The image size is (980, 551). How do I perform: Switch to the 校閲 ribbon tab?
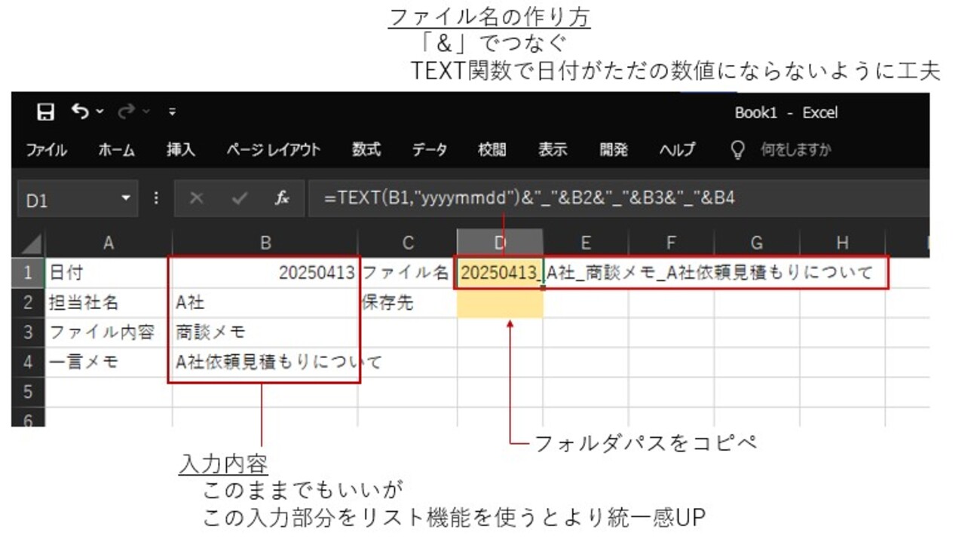492,150
